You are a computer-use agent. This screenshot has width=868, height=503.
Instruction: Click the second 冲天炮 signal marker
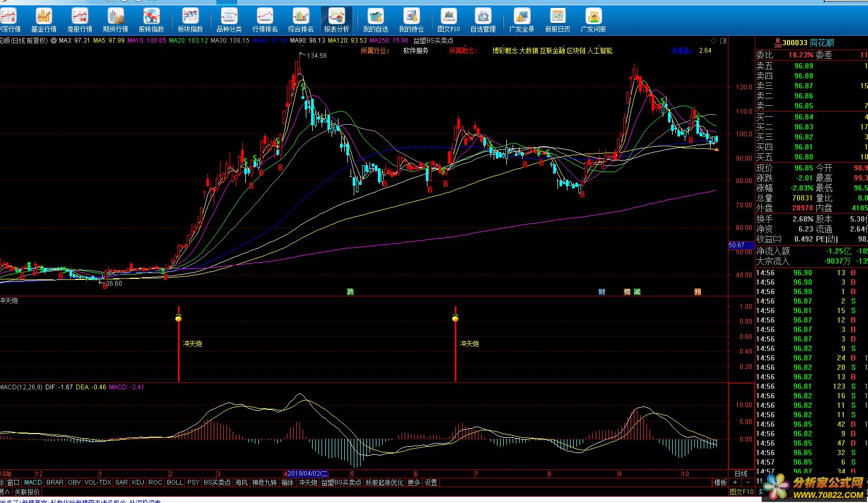tap(455, 318)
